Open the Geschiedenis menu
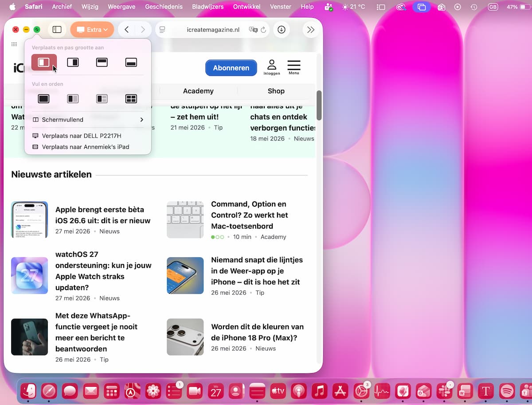This screenshot has height=405, width=532. (x=164, y=7)
